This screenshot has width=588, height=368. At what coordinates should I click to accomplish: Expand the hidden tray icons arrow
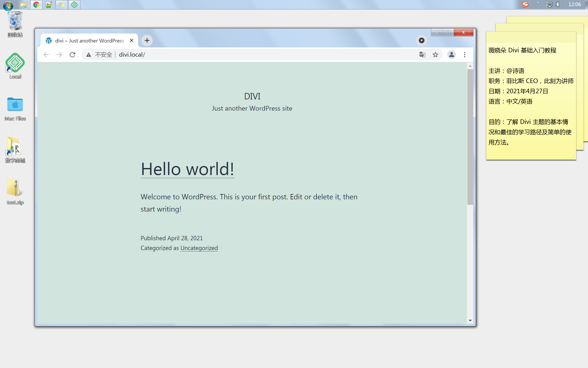(x=538, y=3)
